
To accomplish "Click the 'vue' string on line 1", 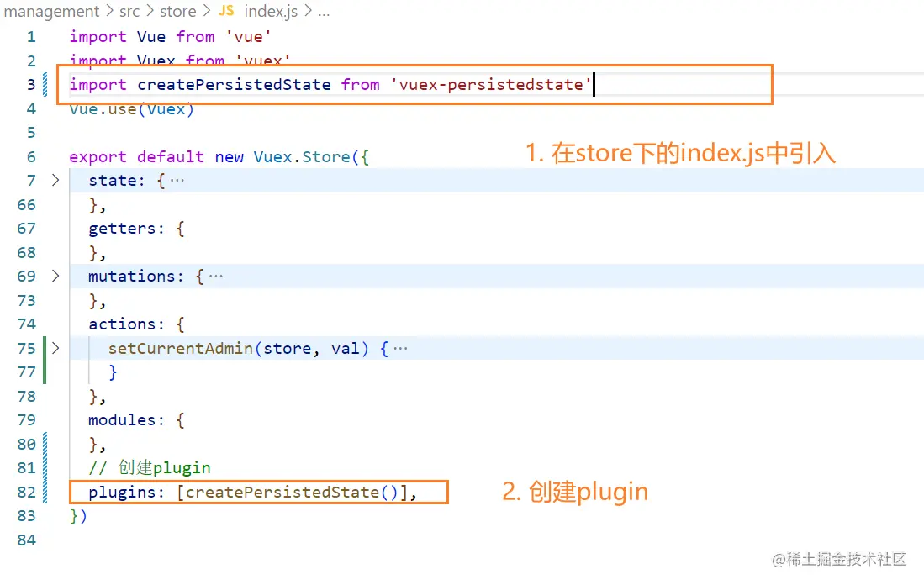I will click(x=248, y=36).
